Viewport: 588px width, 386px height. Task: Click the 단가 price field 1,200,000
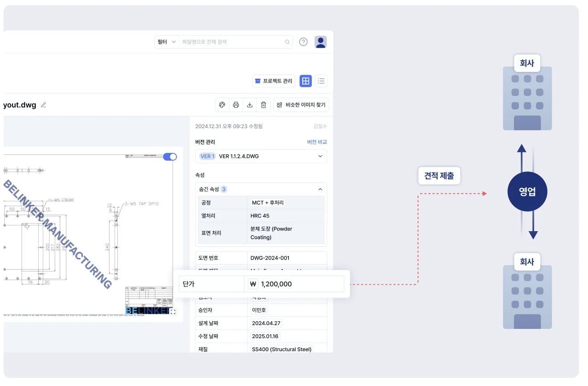294,284
